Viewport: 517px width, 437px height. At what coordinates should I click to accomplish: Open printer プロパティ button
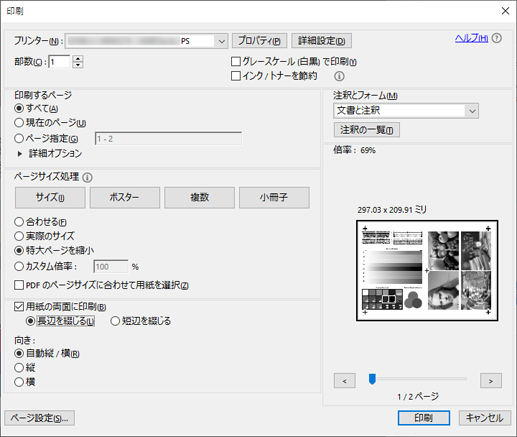[259, 41]
